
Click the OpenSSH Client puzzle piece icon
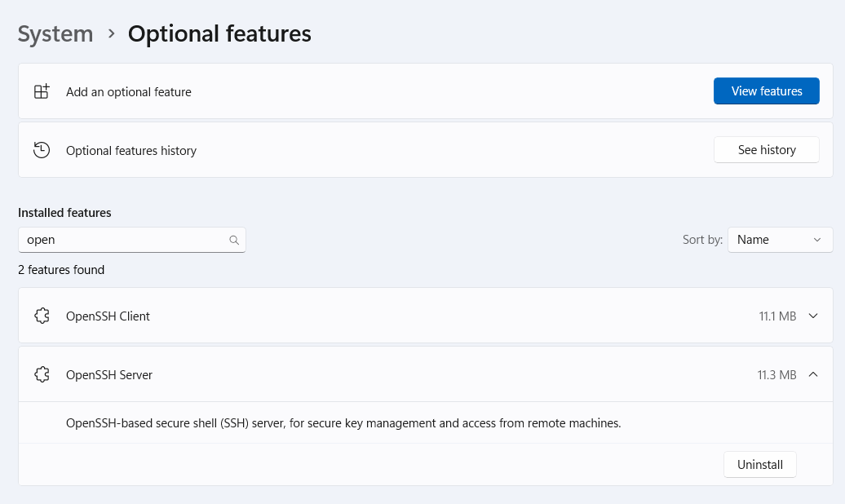pos(42,316)
